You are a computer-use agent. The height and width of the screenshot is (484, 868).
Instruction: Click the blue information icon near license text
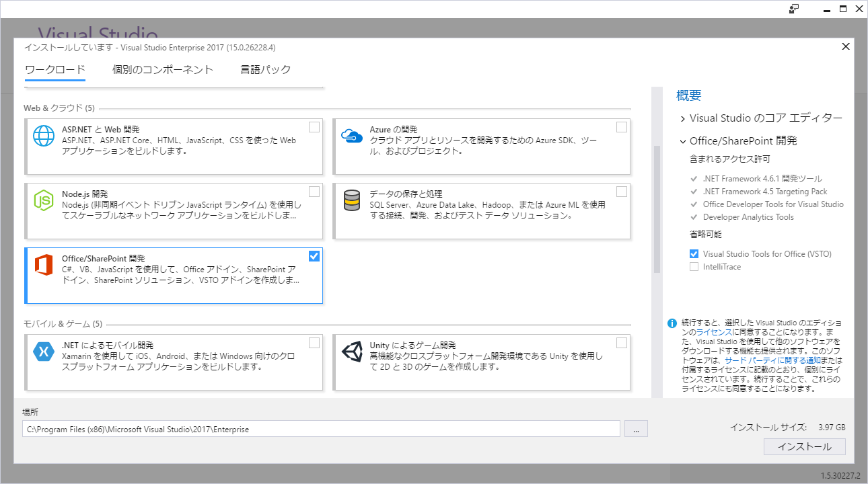point(672,323)
